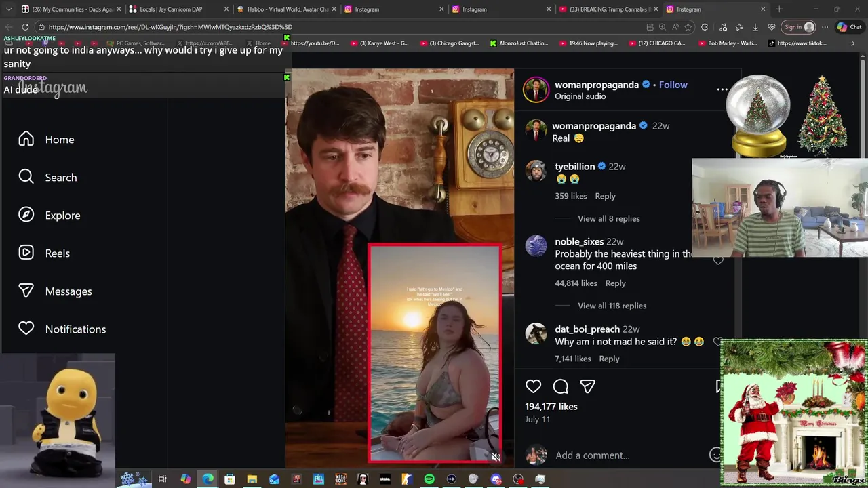
Task: Open Chicago Gangst... bookmark
Action: click(x=450, y=43)
